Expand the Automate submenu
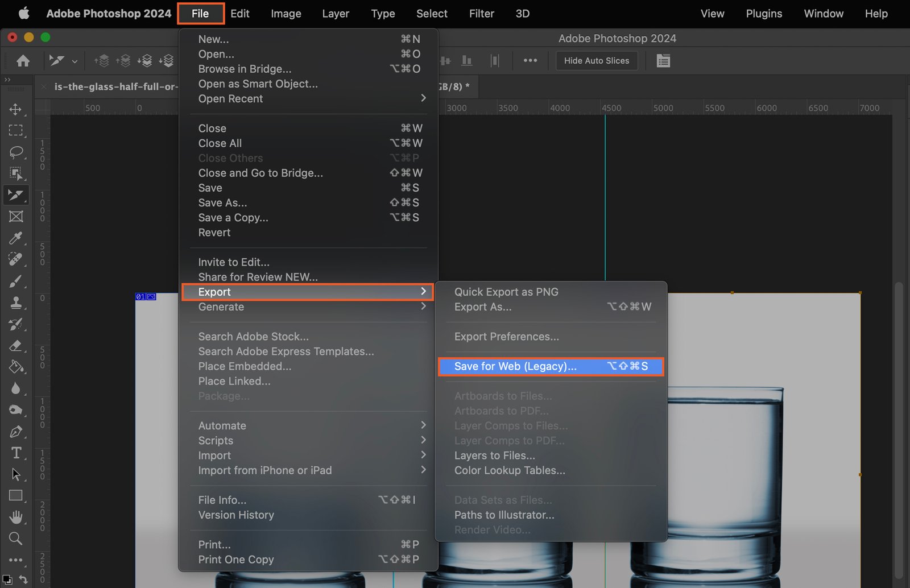This screenshot has height=588, width=910. click(x=423, y=425)
